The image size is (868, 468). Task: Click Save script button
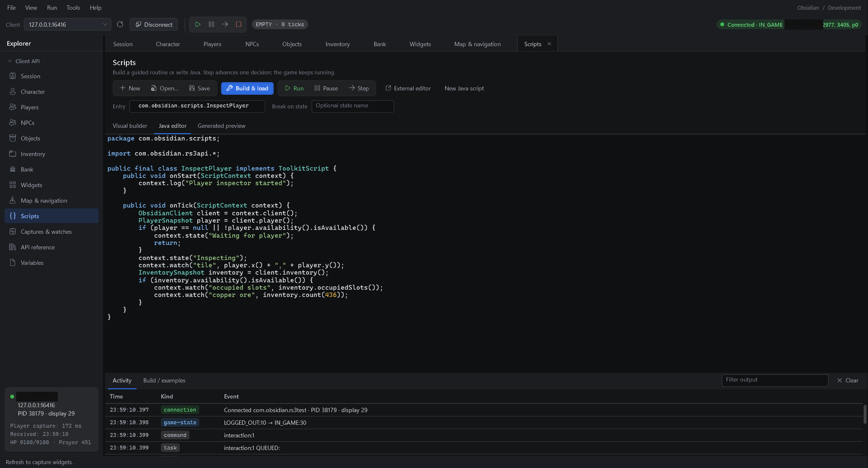point(199,88)
